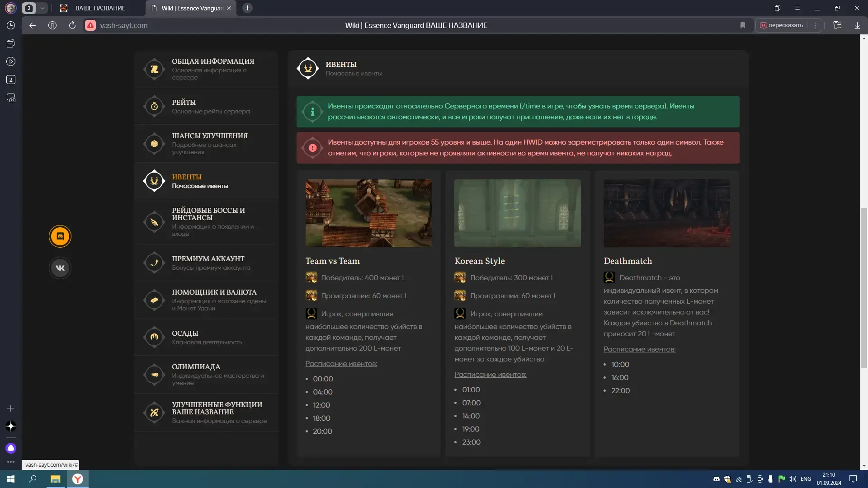
Task: Click Team vs Team heading
Action: (332, 261)
